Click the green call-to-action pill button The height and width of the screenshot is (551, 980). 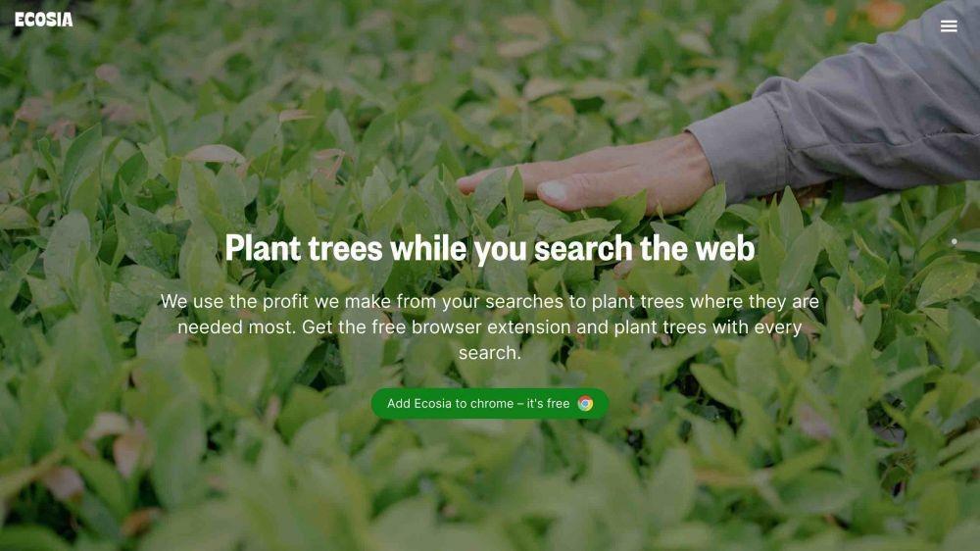(489, 403)
